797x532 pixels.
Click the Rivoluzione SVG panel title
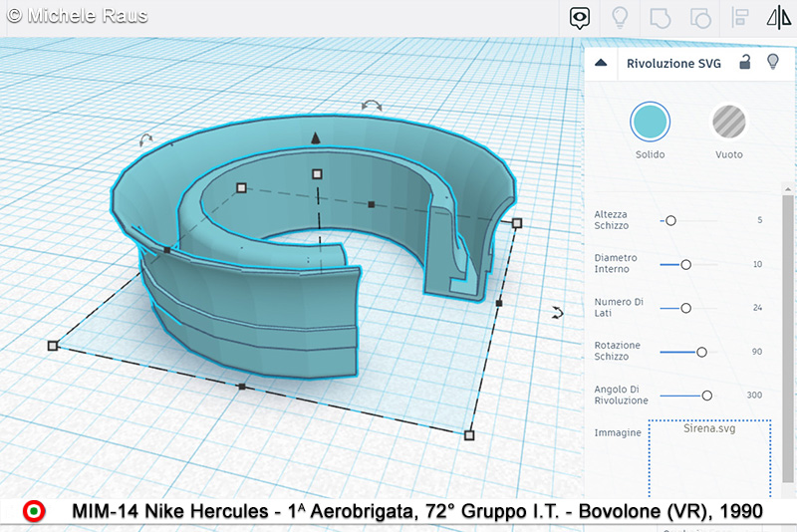pyautogui.click(x=673, y=64)
